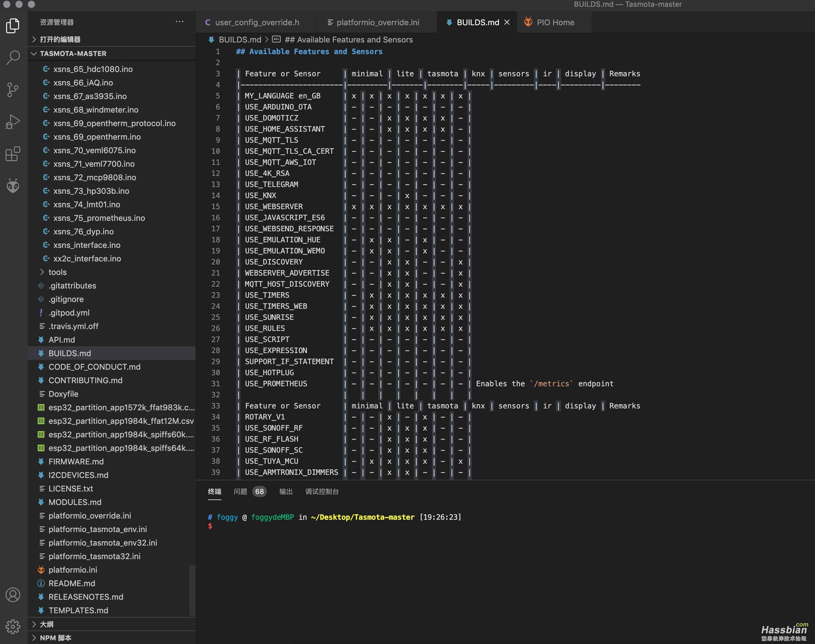Open PlatformIO alien-head sidebar icon
The width and height of the screenshot is (815, 644).
(13, 185)
